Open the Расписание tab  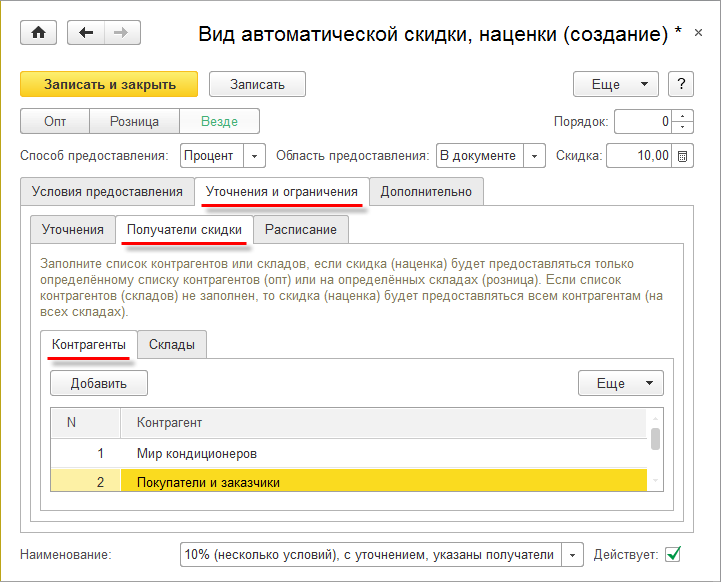pos(301,229)
